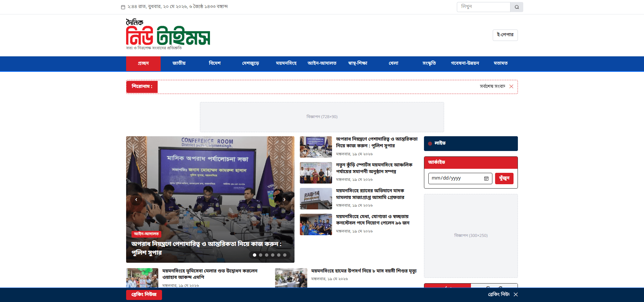
Task: Open the কনস্টেবল পদে নিয়োগ headline
Action: [373, 220]
